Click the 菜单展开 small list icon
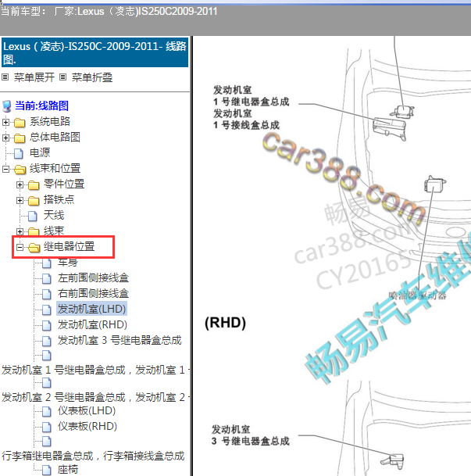Image resolution: width=471 pixels, height=476 pixels. pyautogui.click(x=5, y=77)
